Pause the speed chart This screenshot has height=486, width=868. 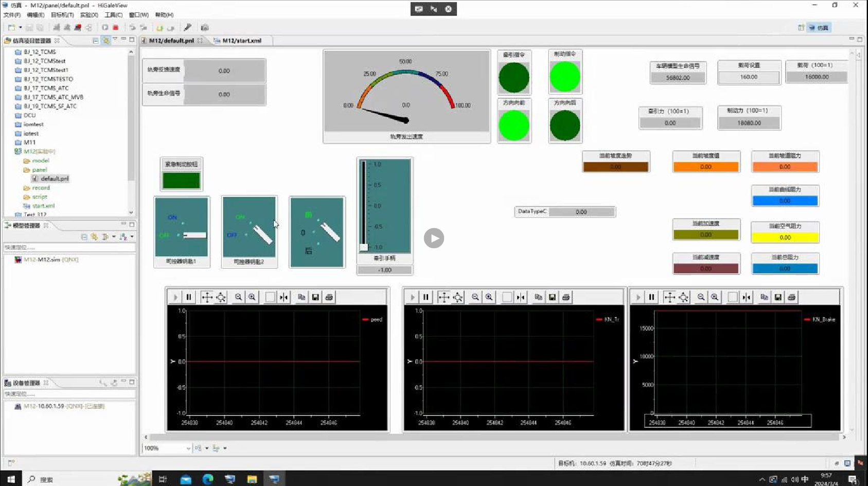189,297
